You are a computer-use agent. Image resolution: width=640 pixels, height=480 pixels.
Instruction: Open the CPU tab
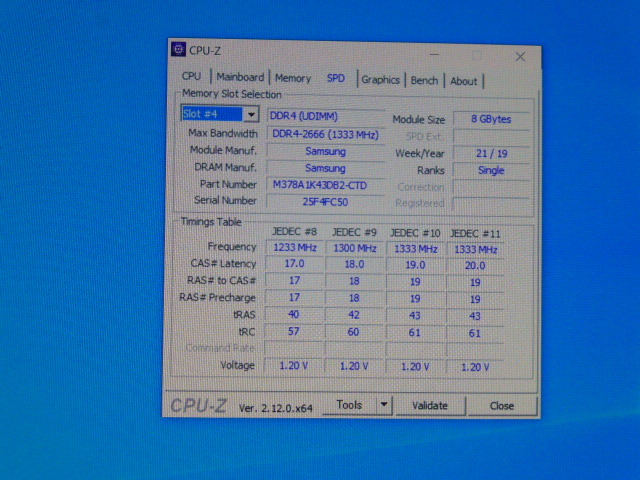click(x=191, y=76)
